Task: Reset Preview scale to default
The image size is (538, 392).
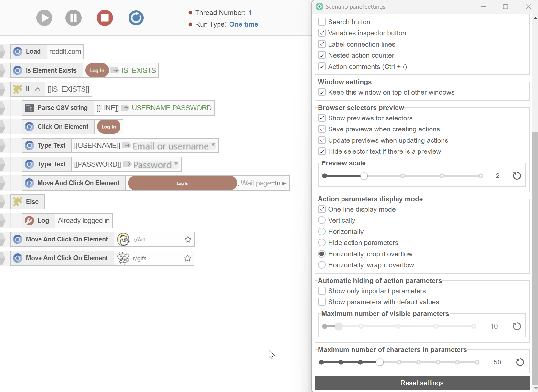Action: click(517, 176)
